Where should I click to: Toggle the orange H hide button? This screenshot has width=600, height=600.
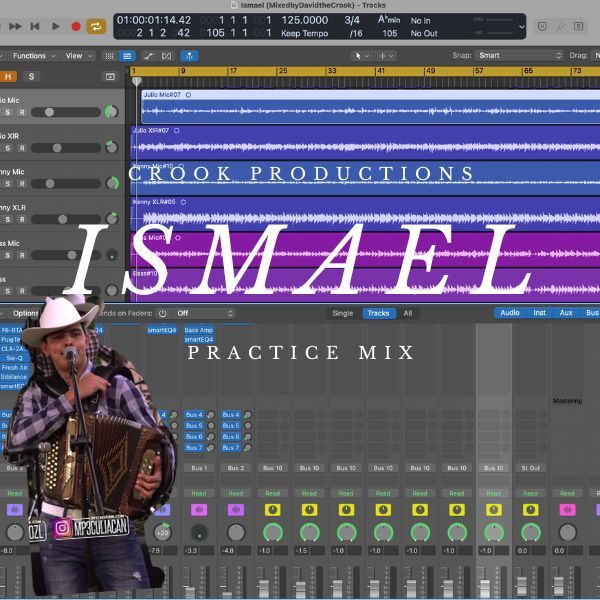[8, 77]
